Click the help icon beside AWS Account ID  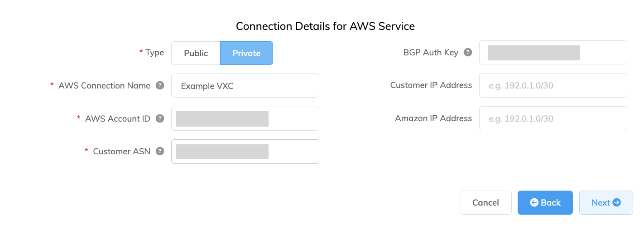[160, 118]
